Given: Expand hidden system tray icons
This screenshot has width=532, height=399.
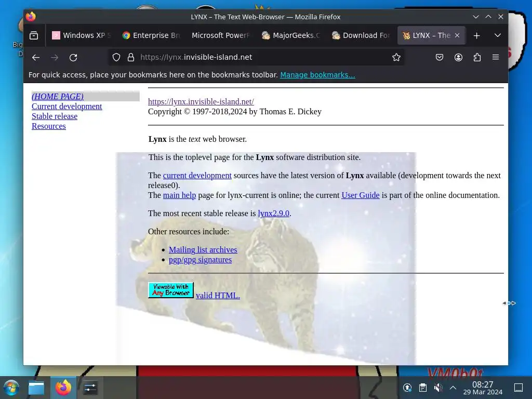Looking at the screenshot, I should point(453,388).
